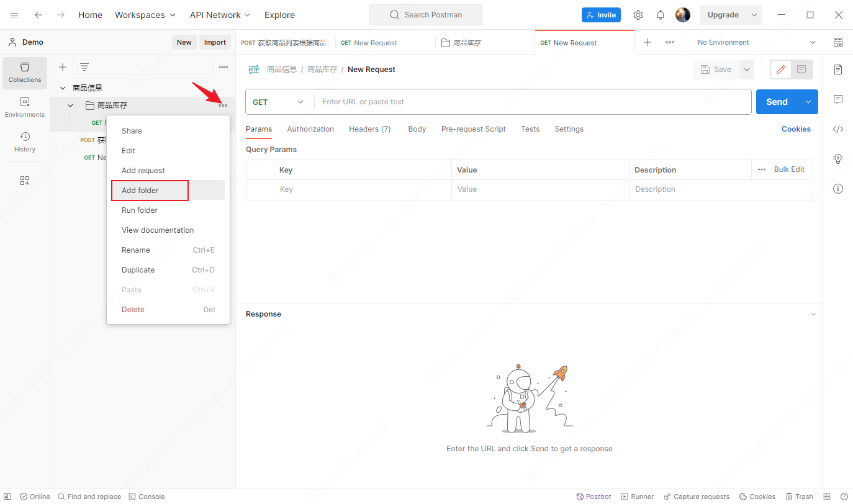
Task: Choose Edit from context menu
Action: point(168,151)
